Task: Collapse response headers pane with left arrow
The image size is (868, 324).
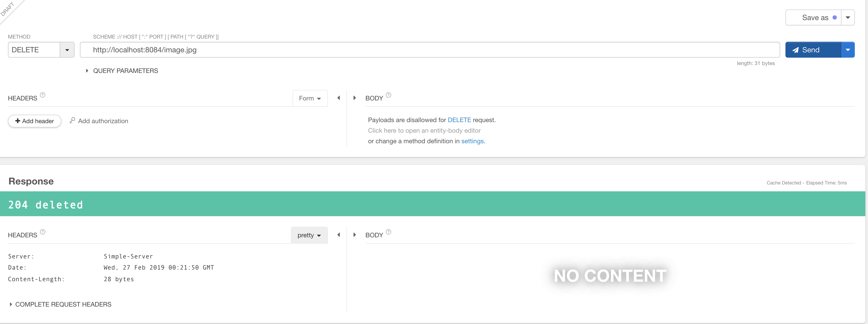Action: 339,235
